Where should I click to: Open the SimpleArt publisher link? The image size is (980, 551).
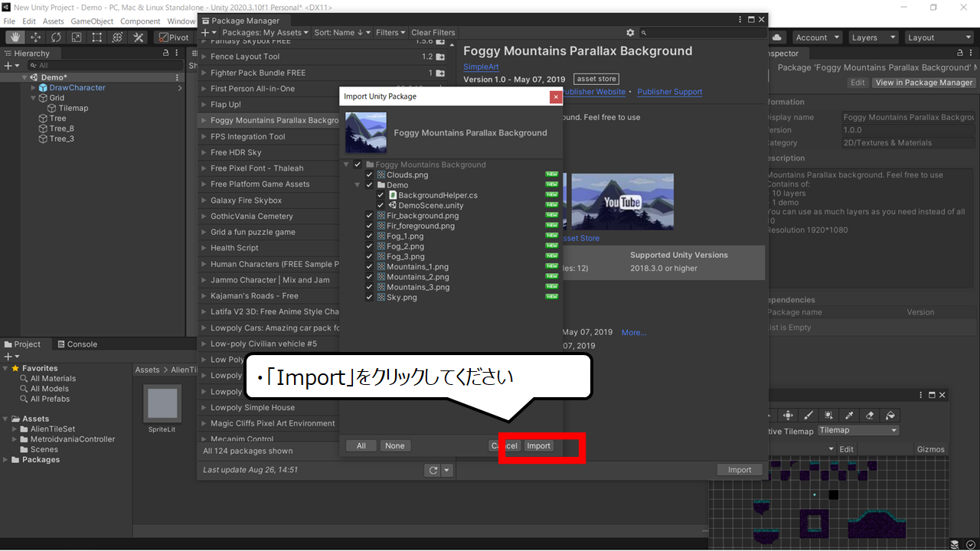click(x=481, y=67)
